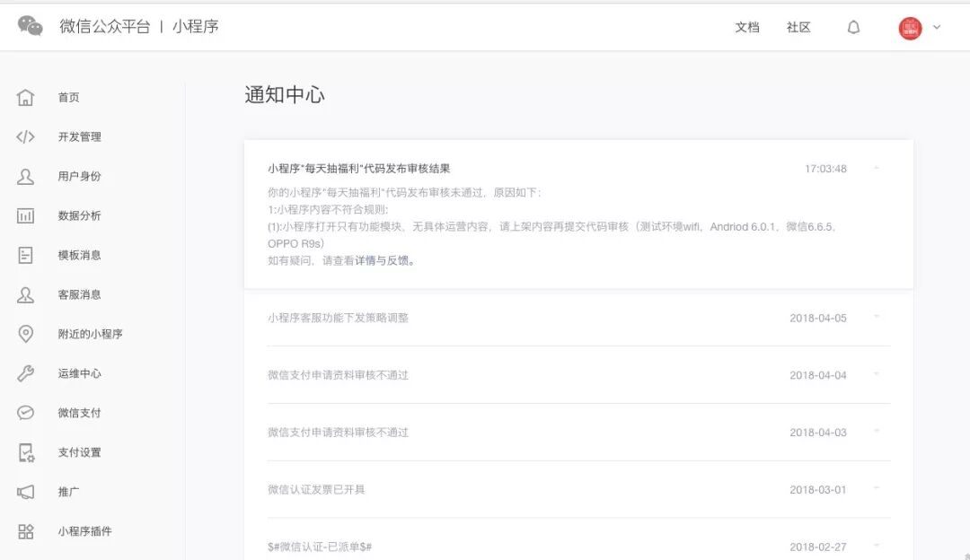Screen dimensions: 970x560
Task: Click 小程序客服功能下发策略调整 notification title
Action: point(338,318)
